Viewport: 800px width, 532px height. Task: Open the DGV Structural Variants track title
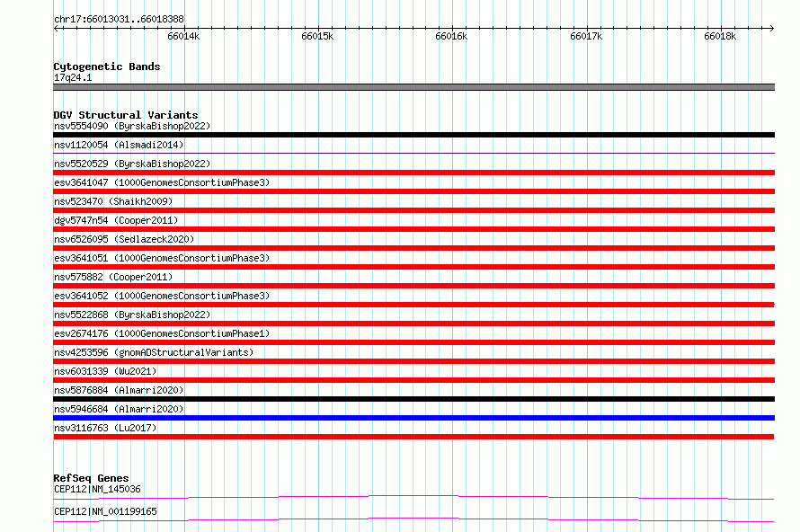tap(126, 115)
